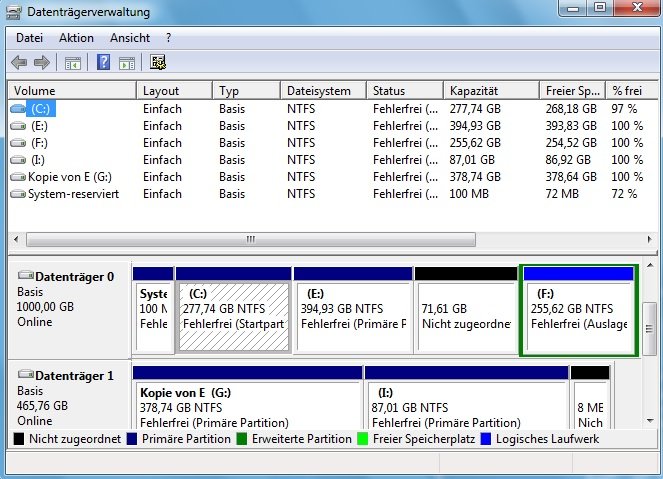Open the Ansicht menu
This screenshot has height=479, width=663.
[x=130, y=38]
